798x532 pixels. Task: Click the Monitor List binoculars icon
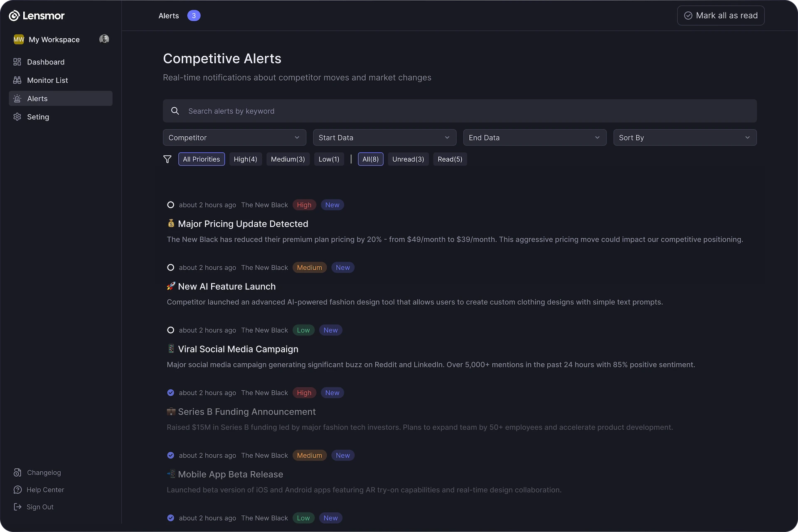click(17, 80)
